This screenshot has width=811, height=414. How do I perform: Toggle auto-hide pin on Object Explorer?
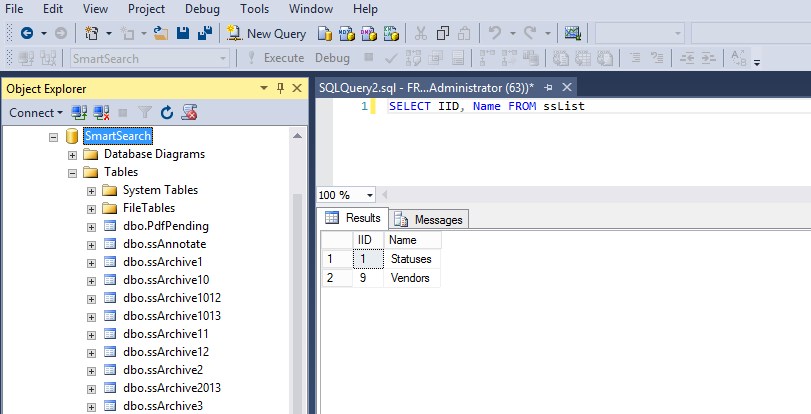coord(280,88)
